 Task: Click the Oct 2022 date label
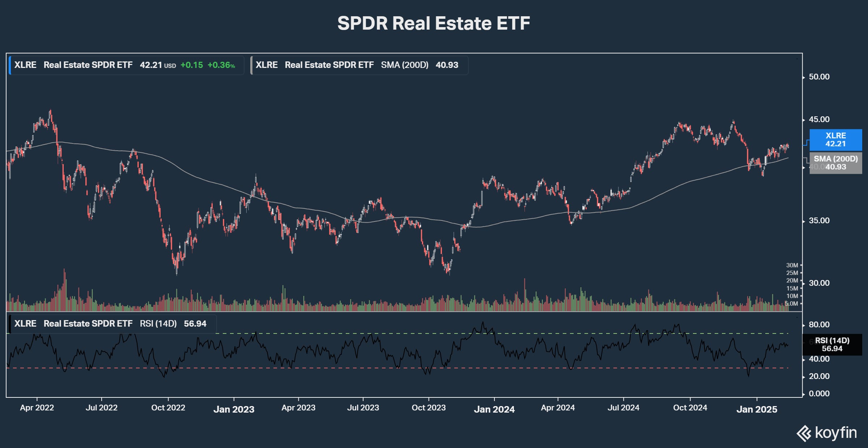coord(168,408)
